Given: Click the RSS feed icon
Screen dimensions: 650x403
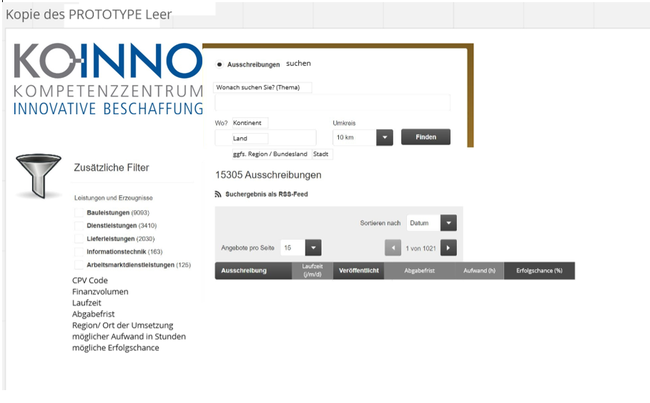Looking at the screenshot, I should pyautogui.click(x=218, y=194).
